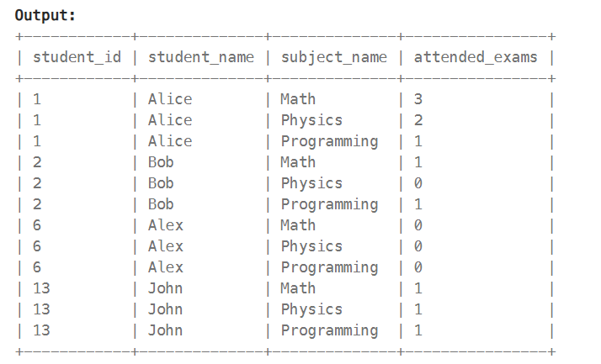Click student_id 6 in Alex Physics row
601x364 pixels.
pos(37,246)
